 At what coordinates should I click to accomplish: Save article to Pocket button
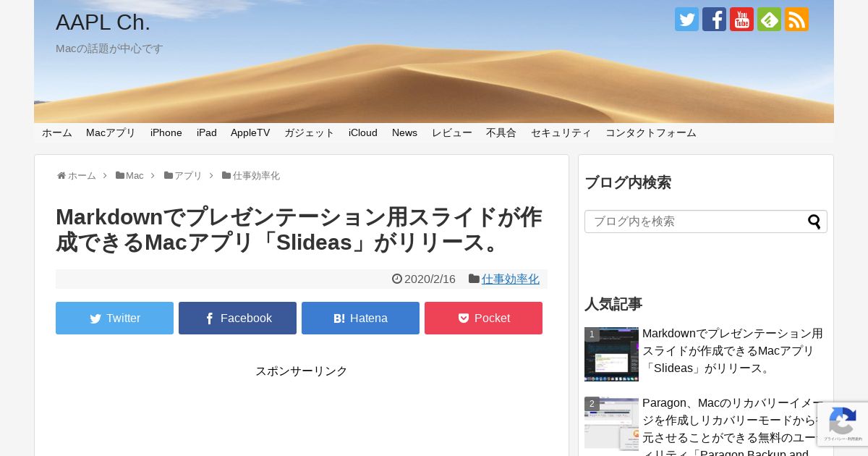click(483, 318)
